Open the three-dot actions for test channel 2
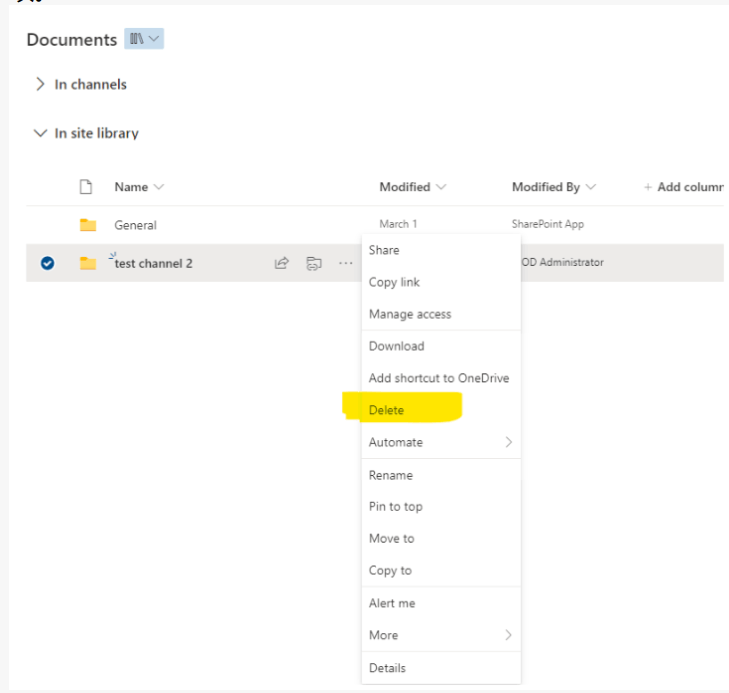729x693 pixels. click(x=345, y=263)
